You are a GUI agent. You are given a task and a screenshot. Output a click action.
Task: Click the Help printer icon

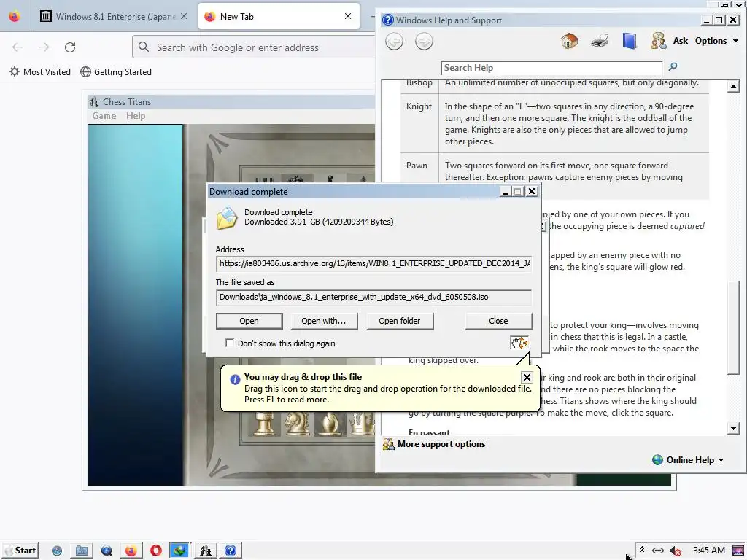600,41
